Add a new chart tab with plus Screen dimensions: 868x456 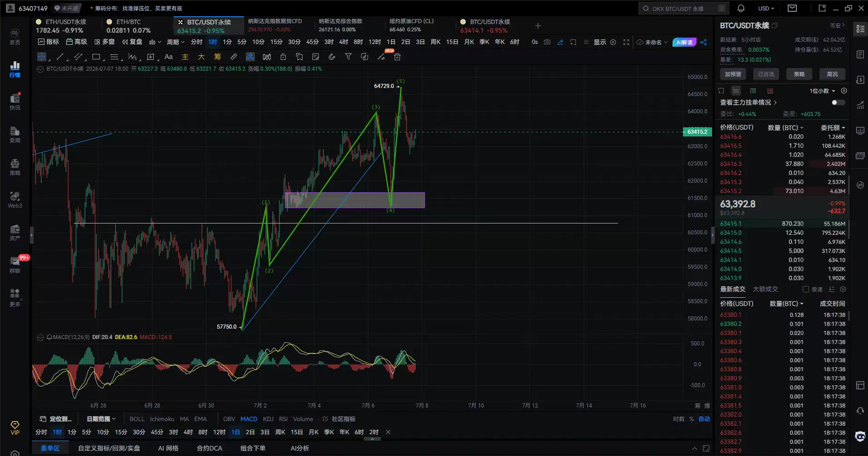click(x=538, y=26)
